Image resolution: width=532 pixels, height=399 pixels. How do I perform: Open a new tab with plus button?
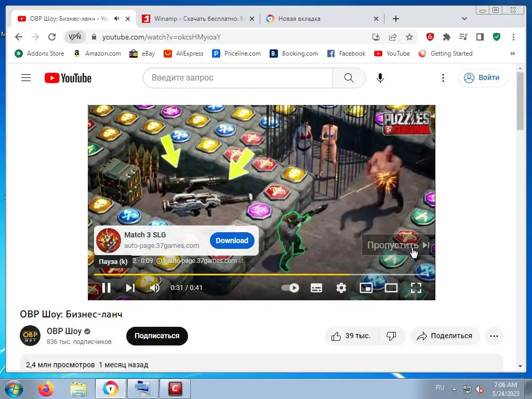(x=395, y=19)
